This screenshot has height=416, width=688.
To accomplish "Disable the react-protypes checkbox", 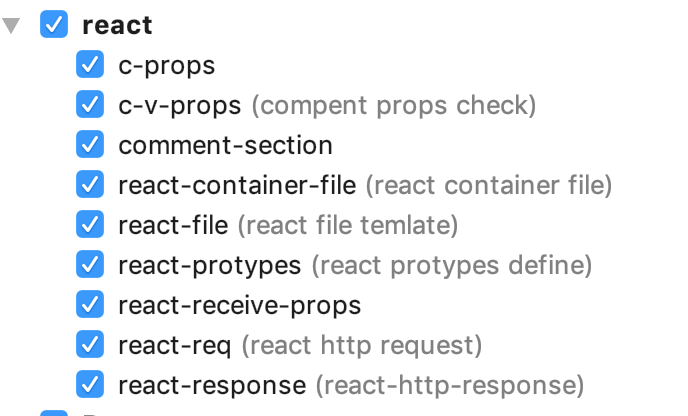I will tap(90, 264).
